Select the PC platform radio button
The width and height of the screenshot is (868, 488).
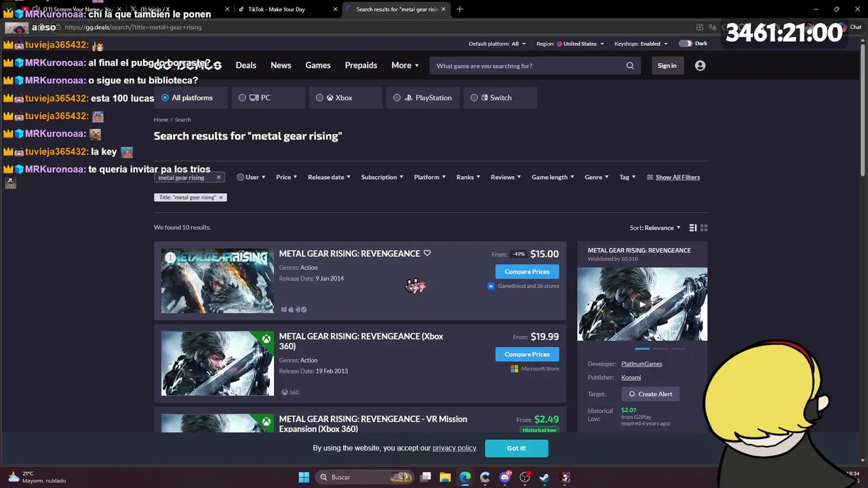(x=242, y=98)
